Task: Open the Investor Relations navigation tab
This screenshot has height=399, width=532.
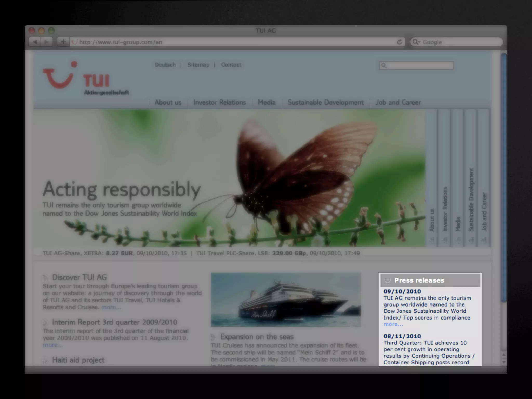Action: point(220,102)
